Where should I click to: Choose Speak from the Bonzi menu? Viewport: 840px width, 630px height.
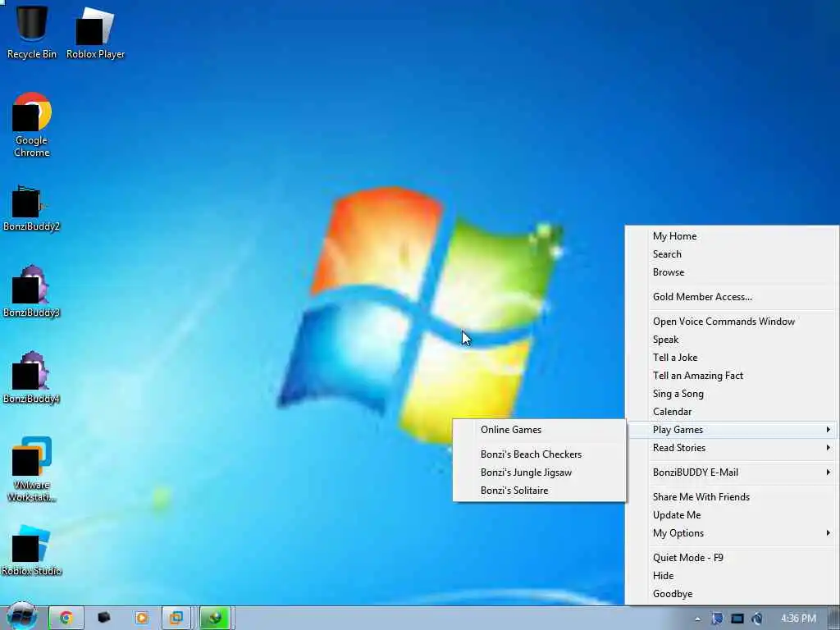732,340
